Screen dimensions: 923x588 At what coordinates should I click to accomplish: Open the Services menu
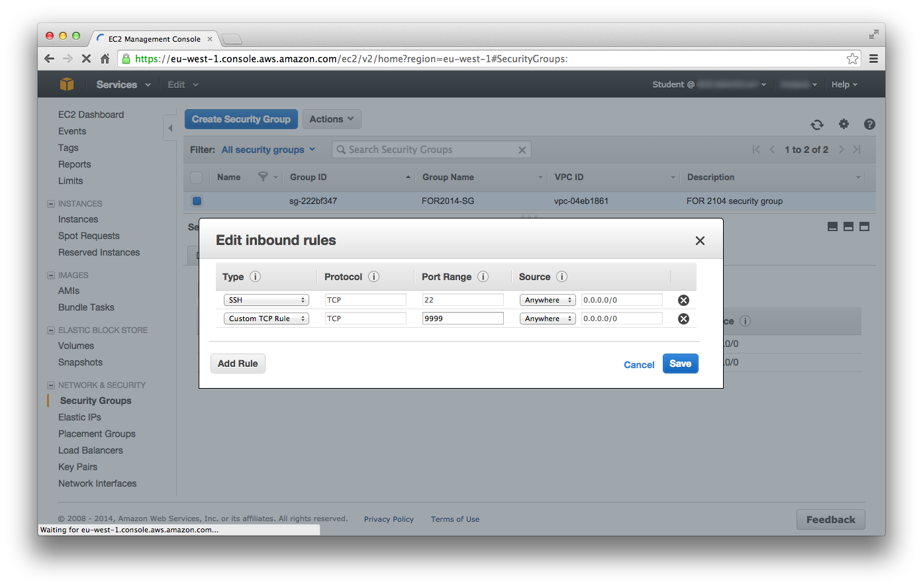click(123, 85)
